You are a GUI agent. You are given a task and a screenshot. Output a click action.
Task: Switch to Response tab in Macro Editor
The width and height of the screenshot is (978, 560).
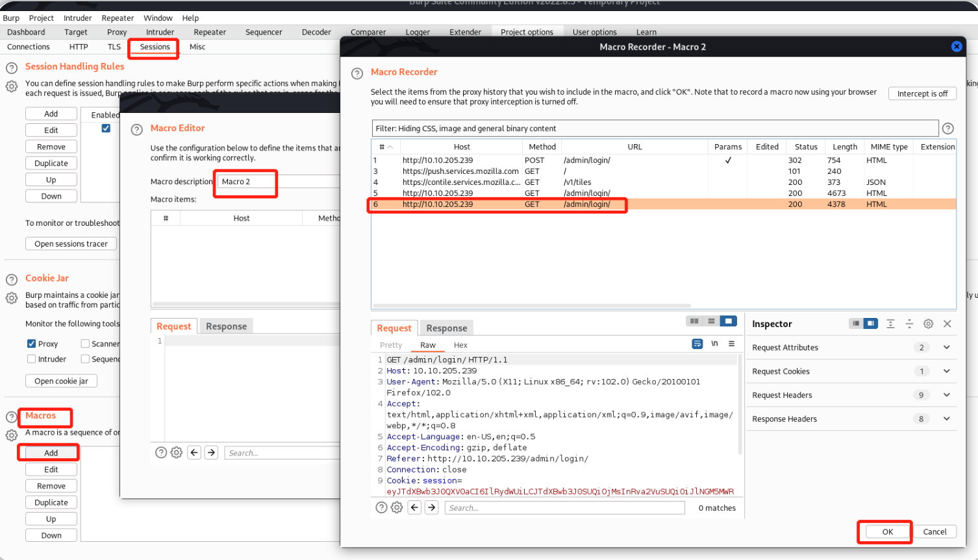pos(226,326)
